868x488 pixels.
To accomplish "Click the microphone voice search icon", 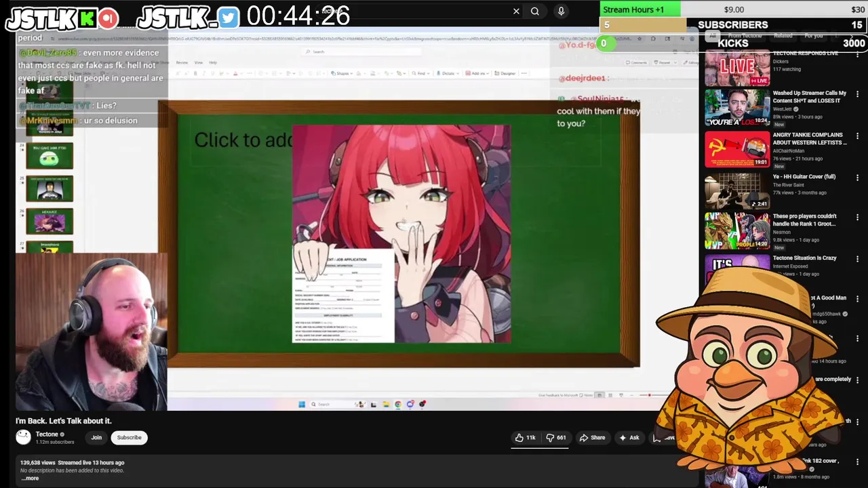I will pos(561,11).
